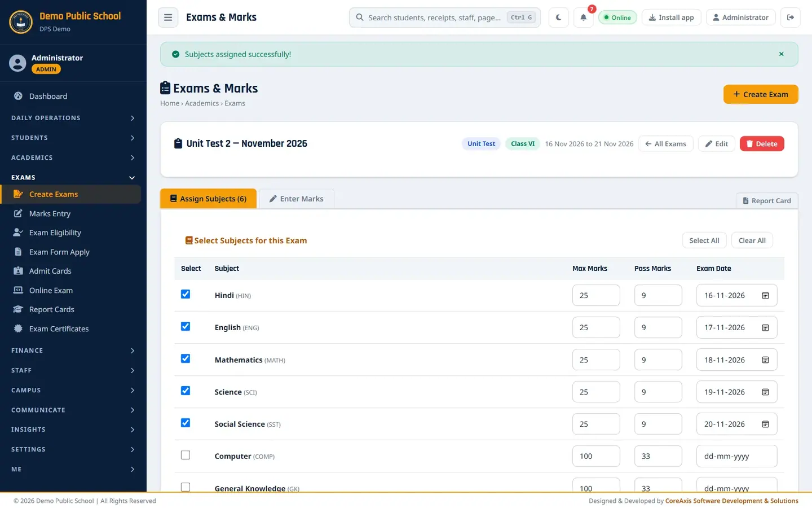Delete the Unit Test 2 exam

coord(762,144)
